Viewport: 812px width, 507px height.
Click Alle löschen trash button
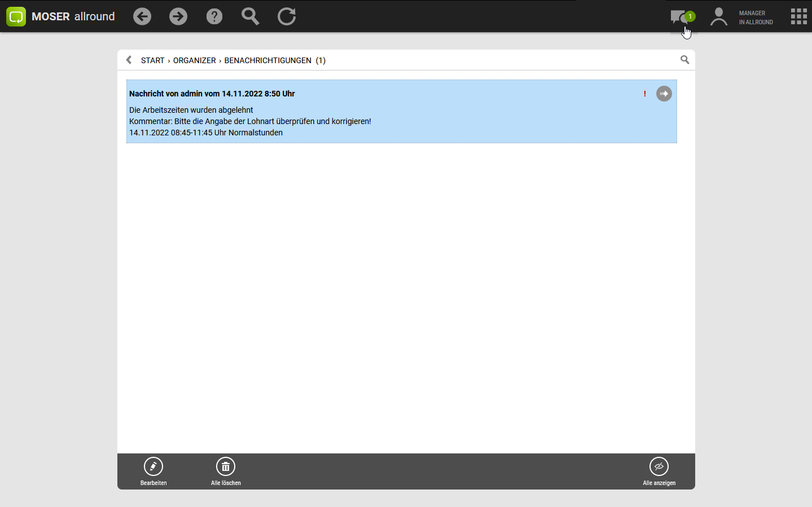[226, 467]
